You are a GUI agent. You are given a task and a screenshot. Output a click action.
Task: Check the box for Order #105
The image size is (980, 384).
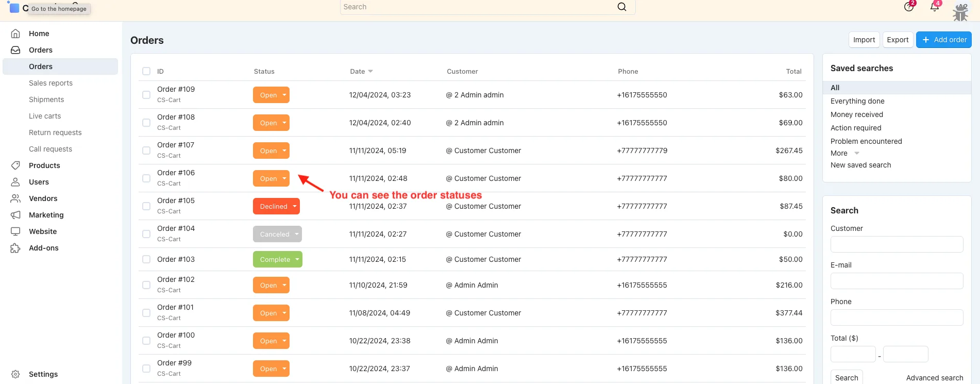coord(146,206)
